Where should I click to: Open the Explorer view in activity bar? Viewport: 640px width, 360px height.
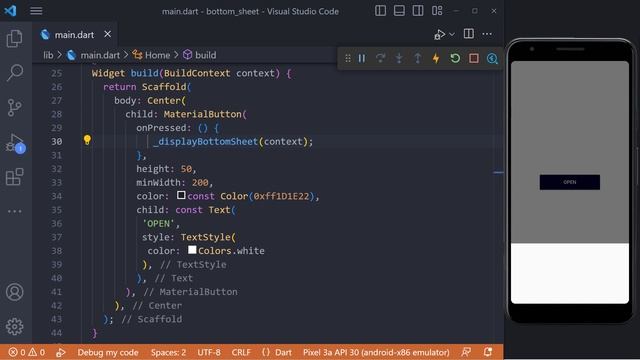pyautogui.click(x=15, y=38)
